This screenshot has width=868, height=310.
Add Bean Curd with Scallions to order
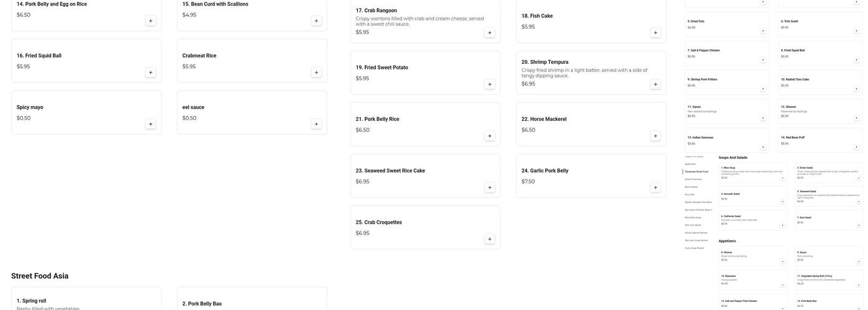tap(316, 20)
